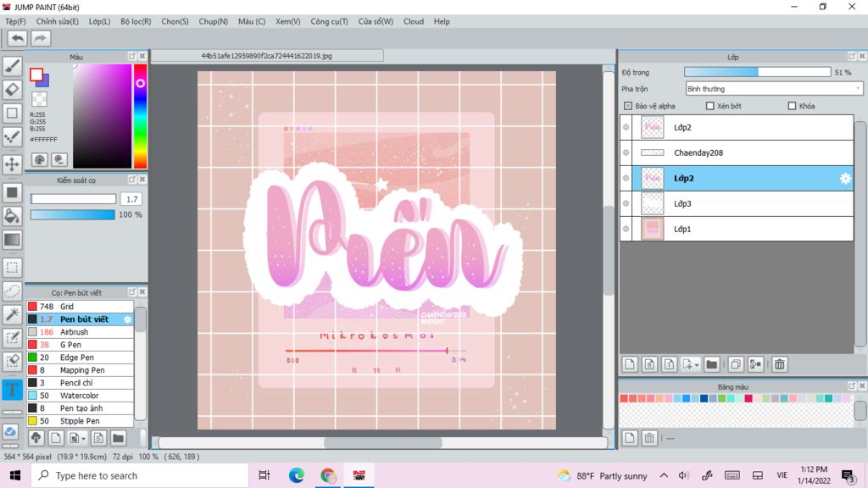Viewport: 868px width, 488px height.
Task: Select the Airbrush brush
Action: point(81,332)
